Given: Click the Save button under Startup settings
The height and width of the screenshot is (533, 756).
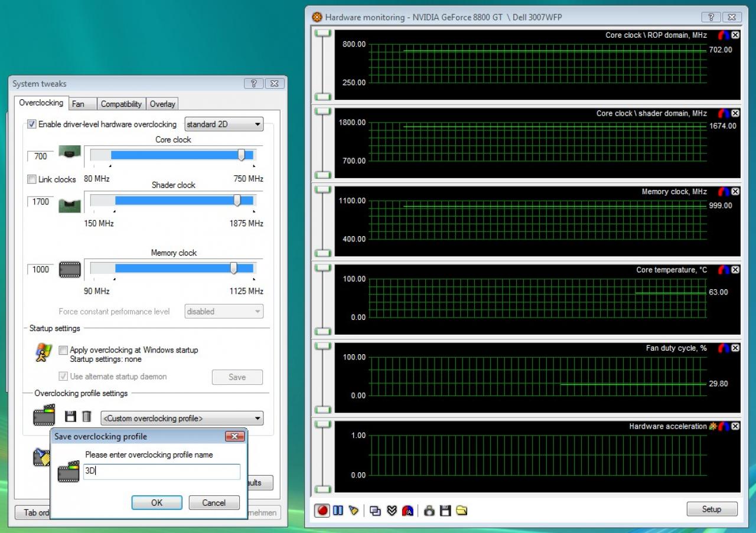Looking at the screenshot, I should click(237, 377).
